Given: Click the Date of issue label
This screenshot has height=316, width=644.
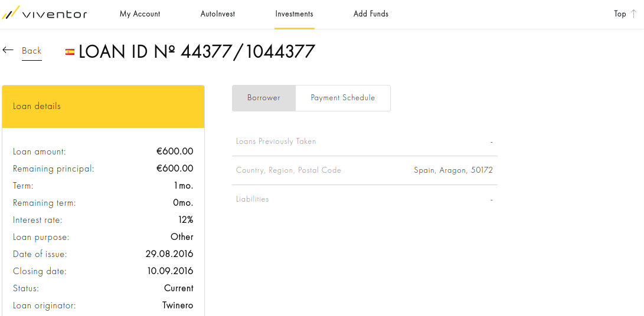Looking at the screenshot, I should pyautogui.click(x=40, y=255).
